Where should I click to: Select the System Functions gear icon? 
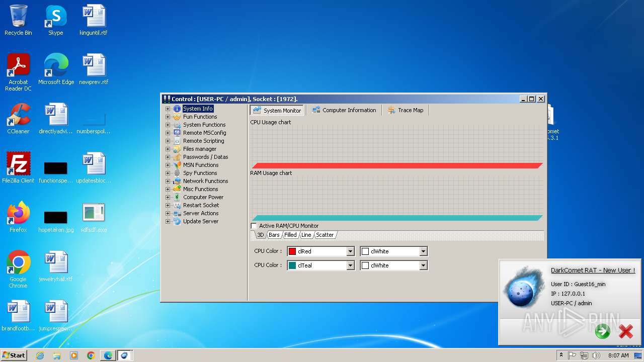click(177, 125)
